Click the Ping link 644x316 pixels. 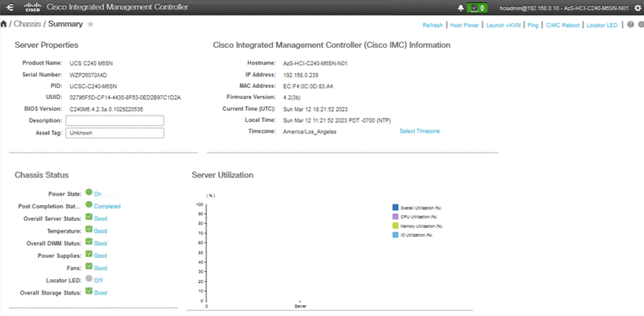(533, 25)
